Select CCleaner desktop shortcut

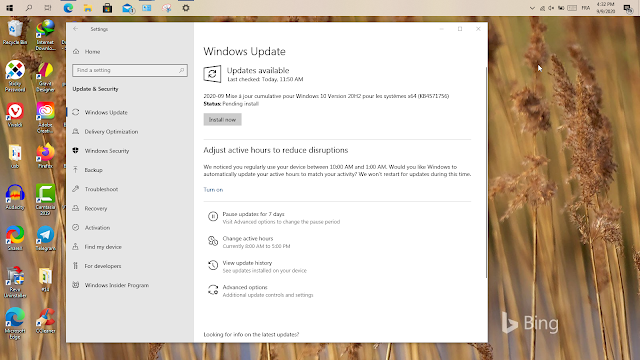pyautogui.click(x=45, y=321)
